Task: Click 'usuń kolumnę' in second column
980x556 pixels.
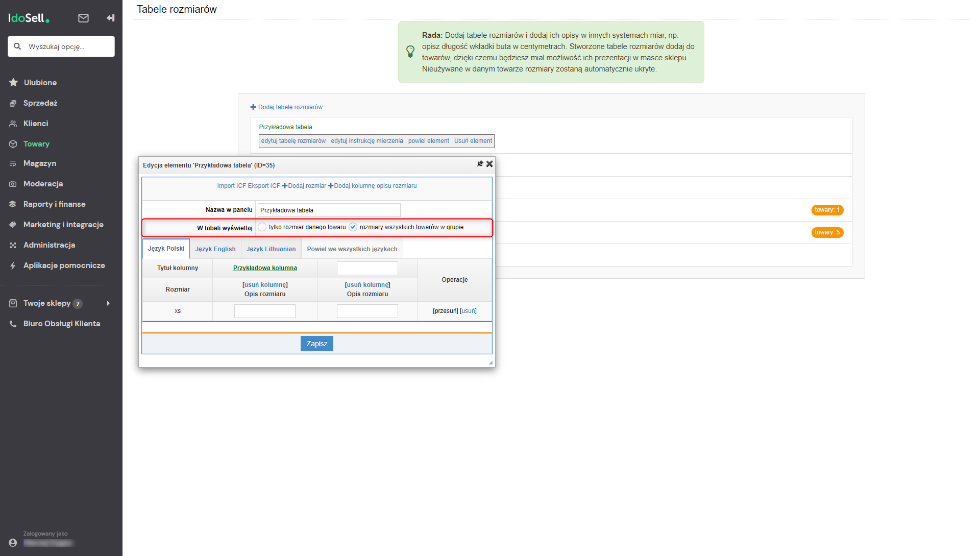Action: click(367, 285)
